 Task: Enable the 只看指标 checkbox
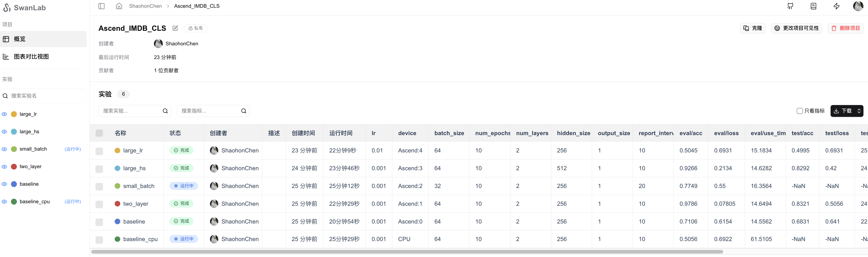(x=799, y=111)
